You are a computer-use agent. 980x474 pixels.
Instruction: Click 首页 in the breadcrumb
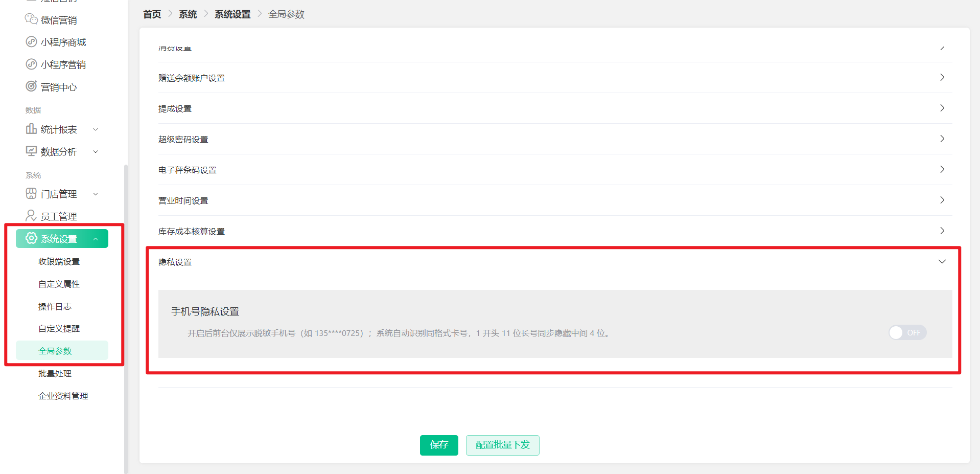pos(152,14)
